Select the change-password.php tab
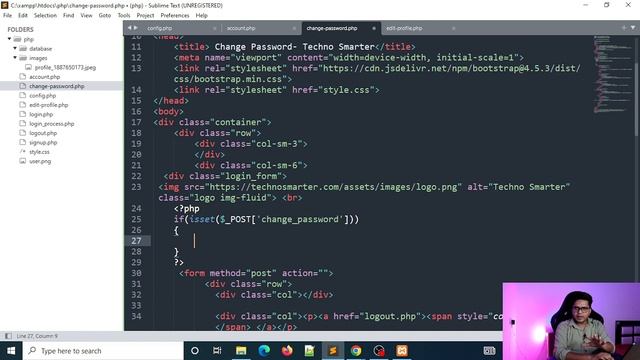Viewport: 640px width, 360px height. pos(331,28)
